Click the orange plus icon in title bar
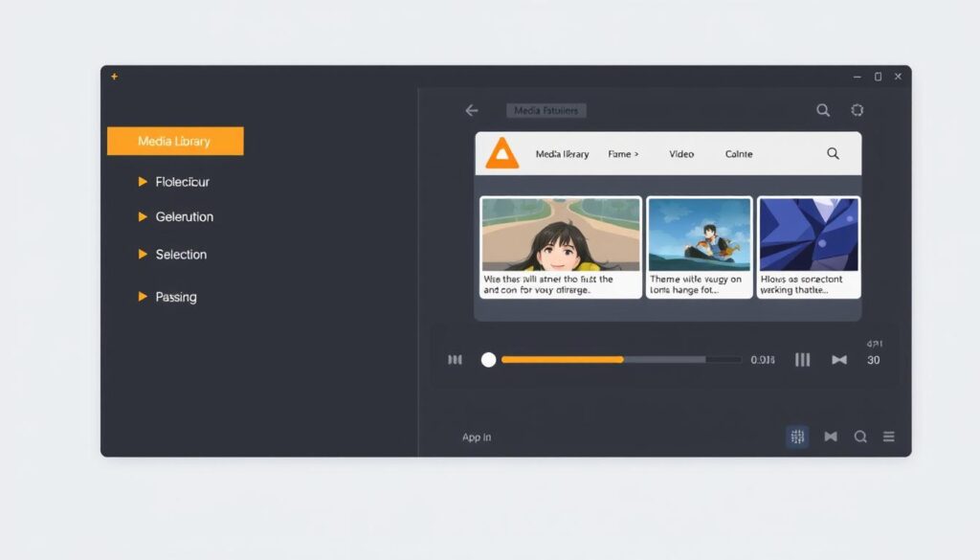 [x=115, y=77]
